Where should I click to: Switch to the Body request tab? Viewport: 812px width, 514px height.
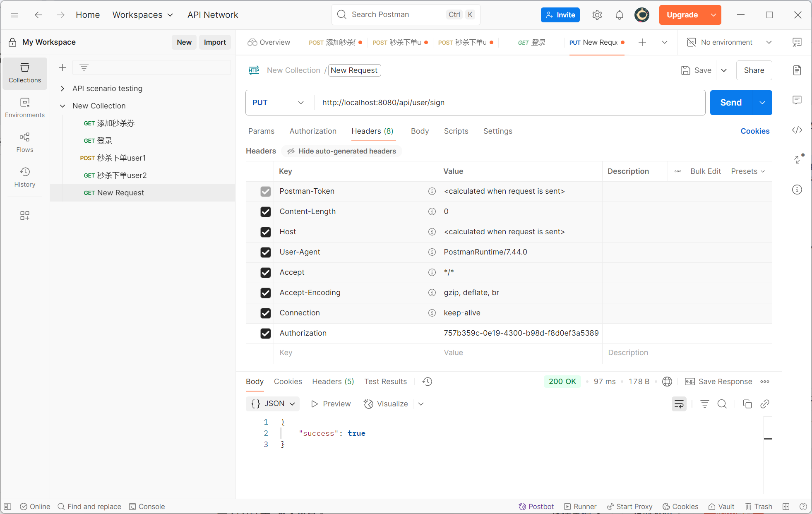tap(419, 131)
